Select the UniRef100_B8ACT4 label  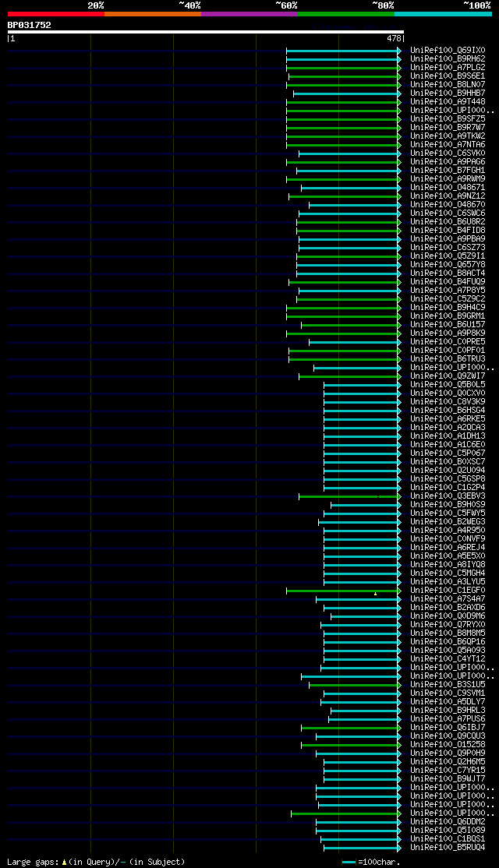[448, 273]
